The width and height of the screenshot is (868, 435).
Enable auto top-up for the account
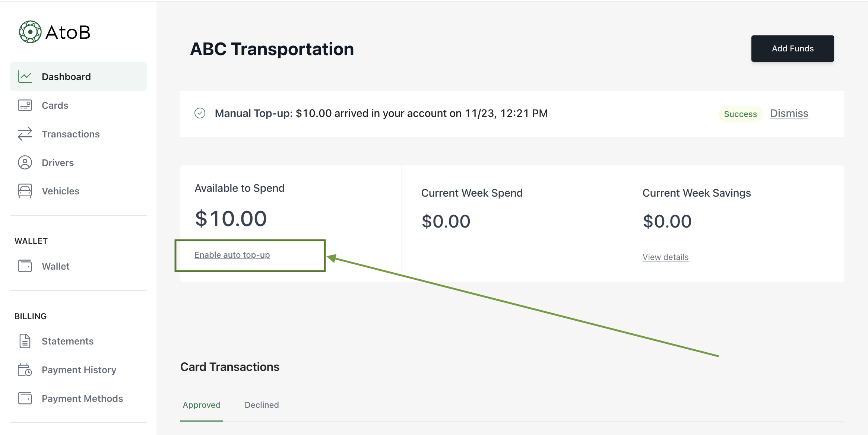click(232, 255)
